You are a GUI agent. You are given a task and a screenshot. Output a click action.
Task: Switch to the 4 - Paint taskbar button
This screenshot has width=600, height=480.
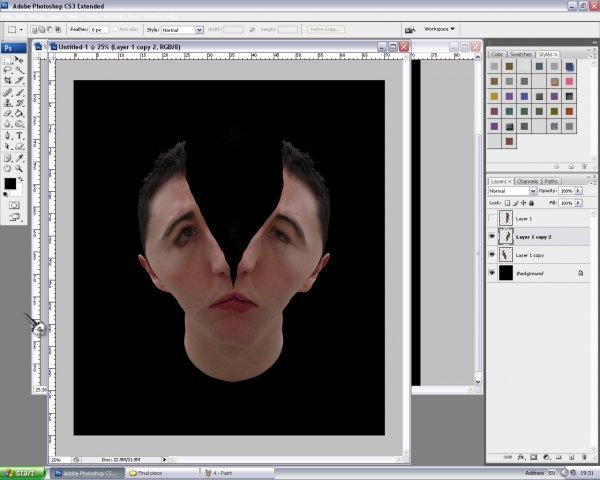[x=237, y=473]
